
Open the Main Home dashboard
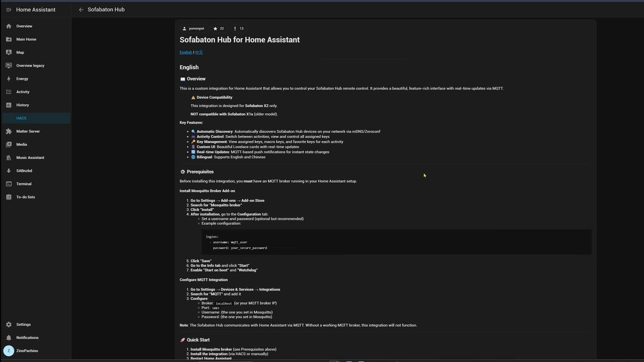(x=36, y=39)
